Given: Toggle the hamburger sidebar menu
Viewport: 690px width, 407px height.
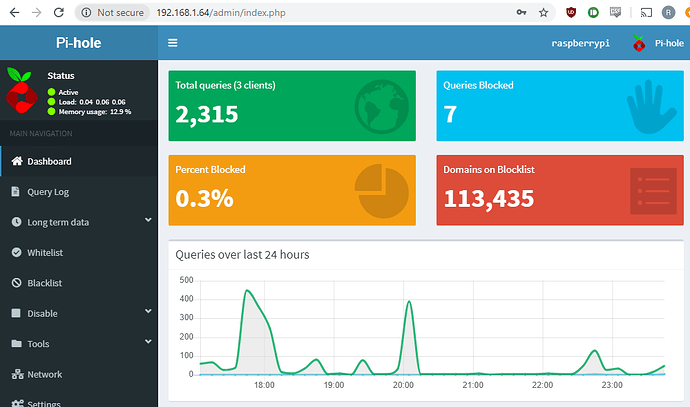Looking at the screenshot, I should (173, 44).
